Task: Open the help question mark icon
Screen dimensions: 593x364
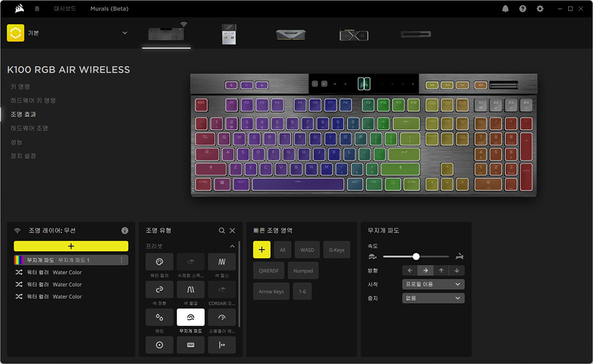Action: tap(522, 9)
